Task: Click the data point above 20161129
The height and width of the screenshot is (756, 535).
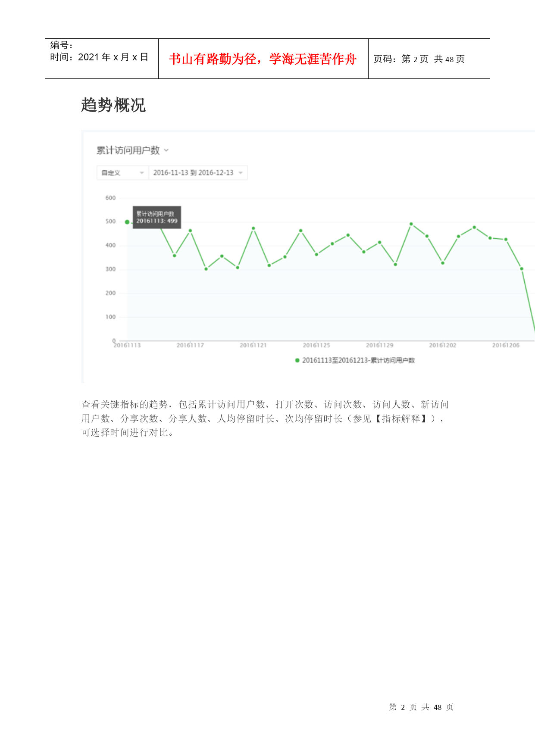Action: 379,243
